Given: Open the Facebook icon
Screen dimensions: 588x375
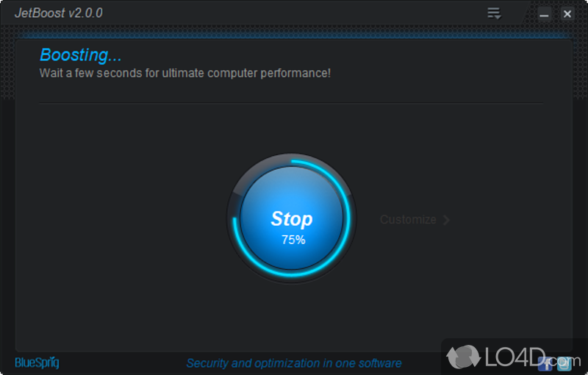Looking at the screenshot, I should 545,364.
